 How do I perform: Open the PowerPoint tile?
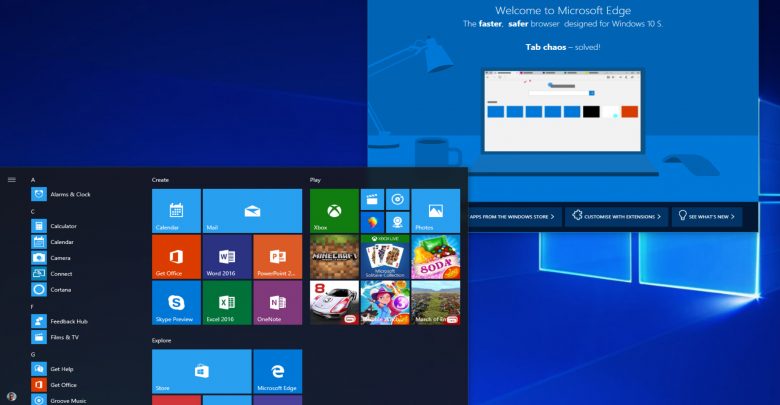tap(278, 257)
